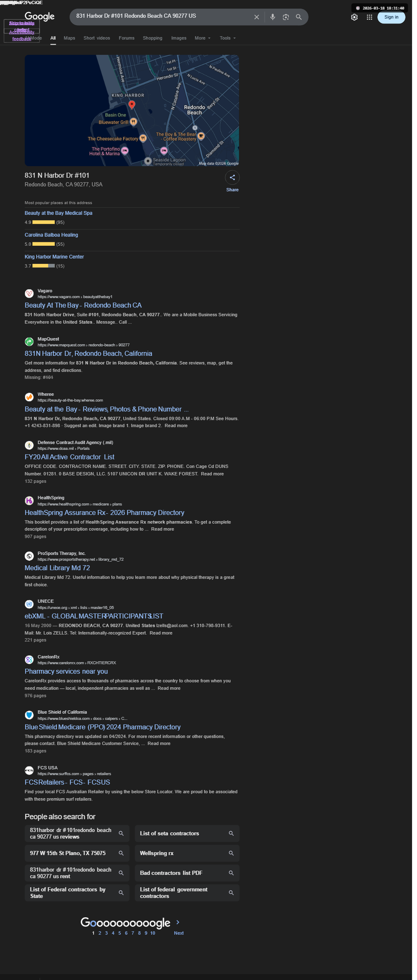The image size is (417, 980).
Task: Search related query Wellspring rx
Action: point(187,853)
